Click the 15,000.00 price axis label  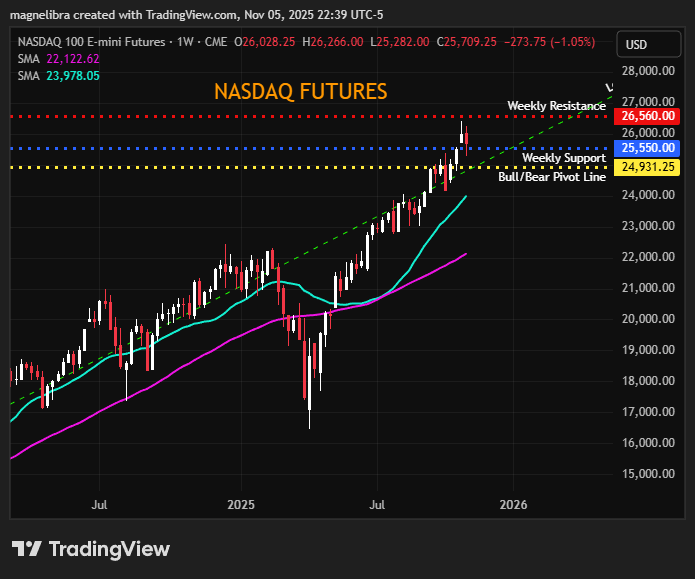(648, 474)
